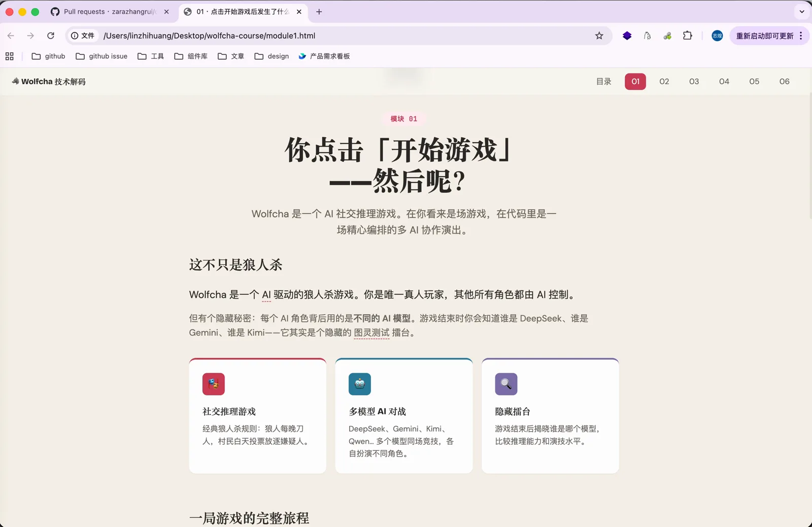Click the underlined 图灵测试 term
Image resolution: width=812 pixels, height=527 pixels.
[x=371, y=333]
